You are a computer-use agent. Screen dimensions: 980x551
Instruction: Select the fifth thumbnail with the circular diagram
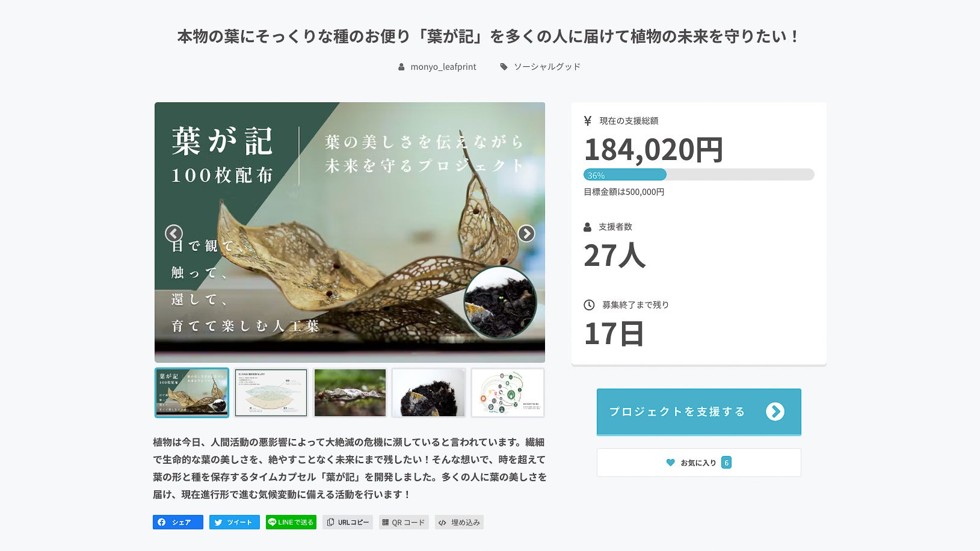coord(508,393)
